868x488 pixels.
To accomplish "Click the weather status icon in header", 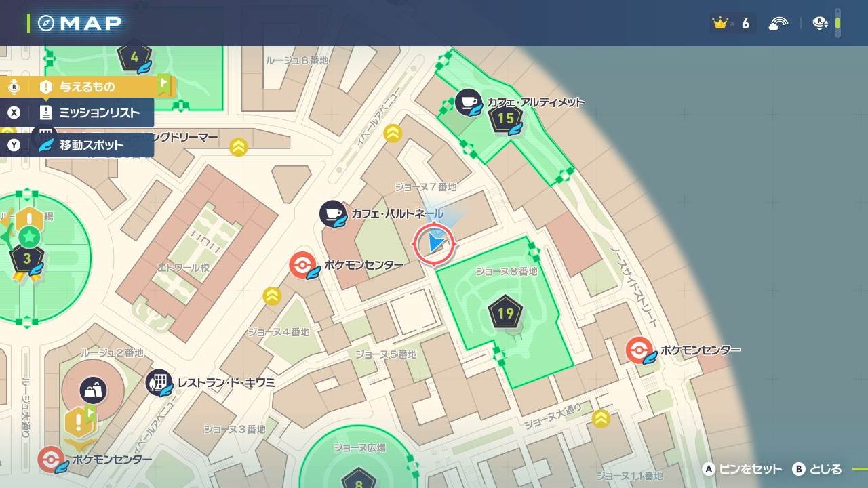I will pyautogui.click(x=778, y=24).
